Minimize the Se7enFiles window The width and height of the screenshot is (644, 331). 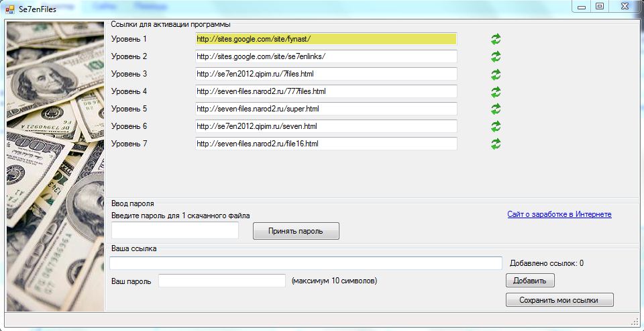click(x=581, y=7)
